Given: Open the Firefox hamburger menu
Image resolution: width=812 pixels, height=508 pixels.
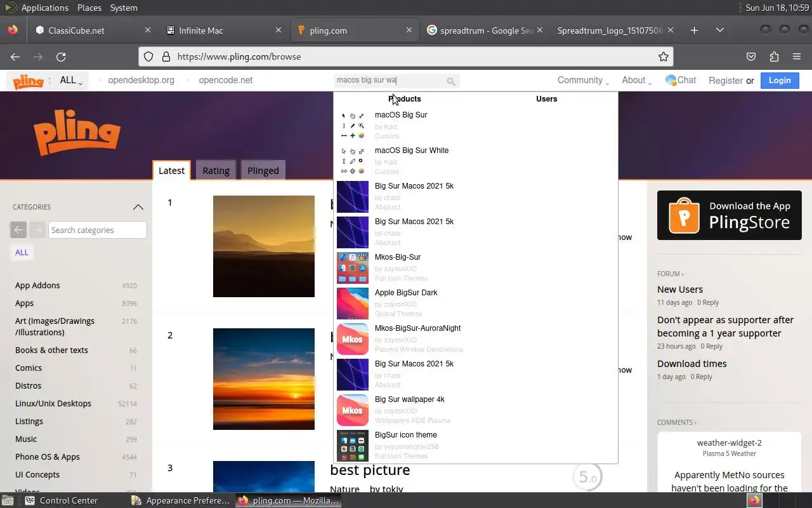Looking at the screenshot, I should 797,57.
